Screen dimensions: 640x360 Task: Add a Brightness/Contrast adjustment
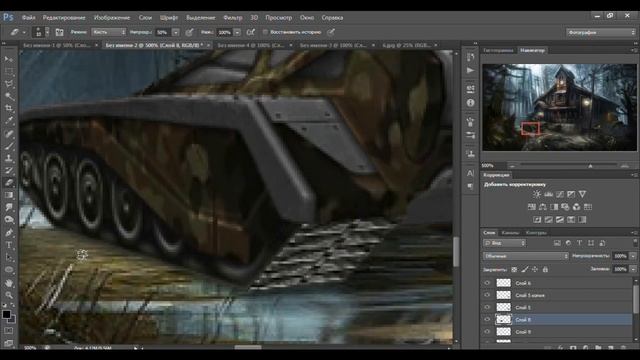coord(537,194)
